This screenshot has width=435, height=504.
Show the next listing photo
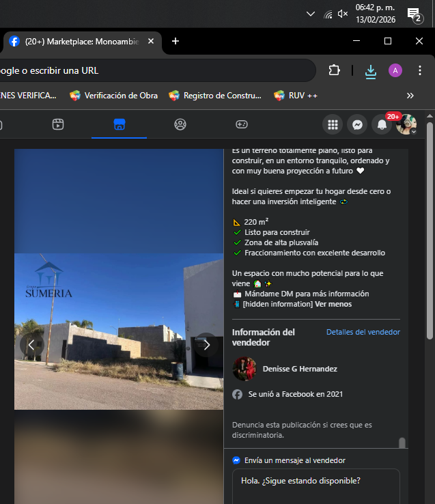tap(206, 345)
